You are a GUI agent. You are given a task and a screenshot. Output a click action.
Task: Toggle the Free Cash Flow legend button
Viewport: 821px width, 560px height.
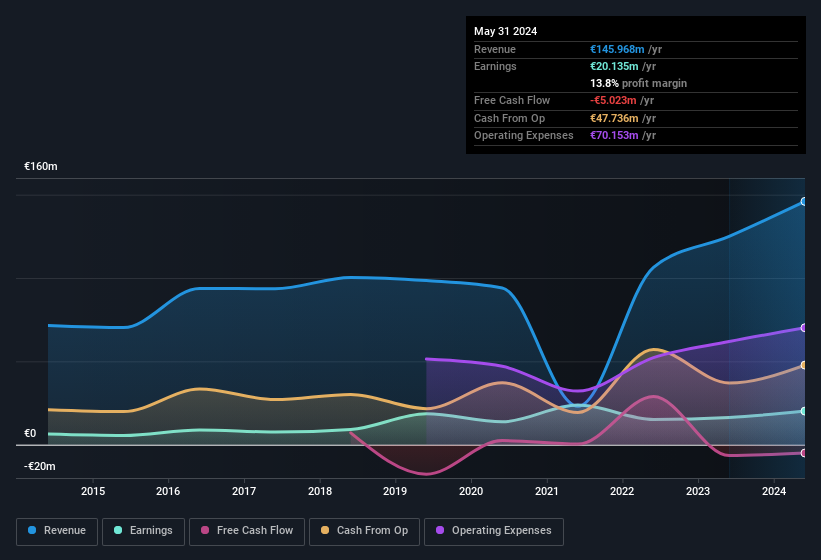tap(247, 531)
